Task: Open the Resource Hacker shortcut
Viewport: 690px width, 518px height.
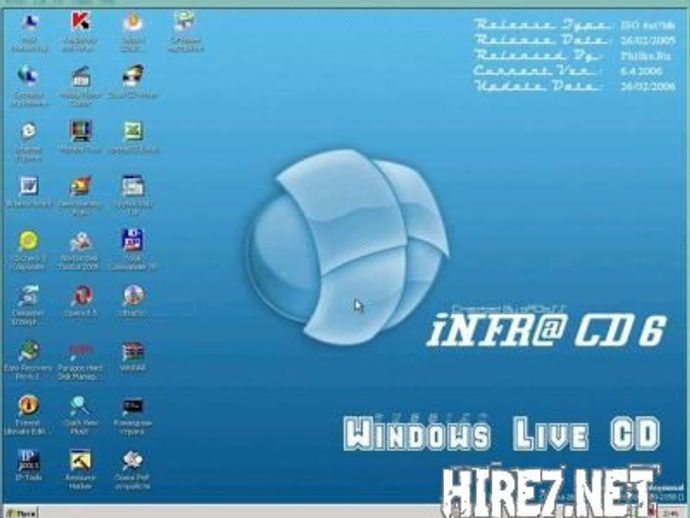Action: tap(81, 460)
